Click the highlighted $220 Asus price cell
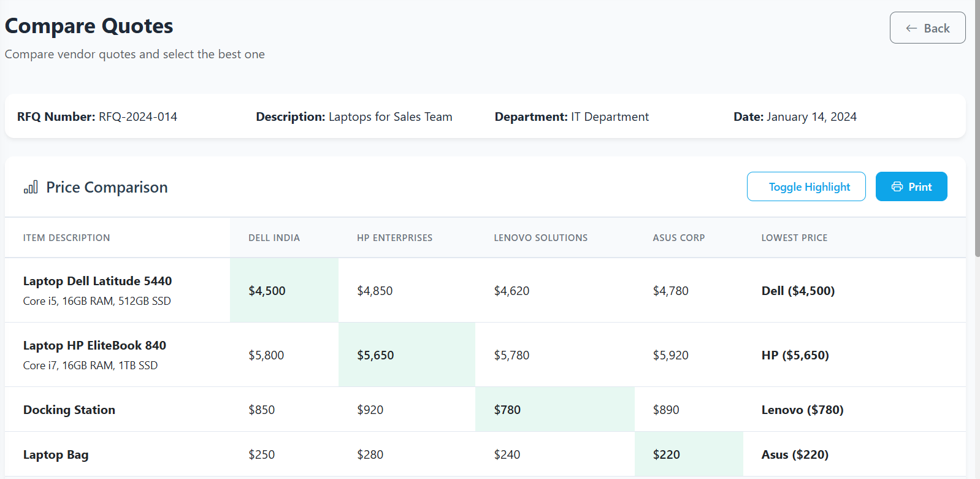The width and height of the screenshot is (980, 479). point(688,454)
